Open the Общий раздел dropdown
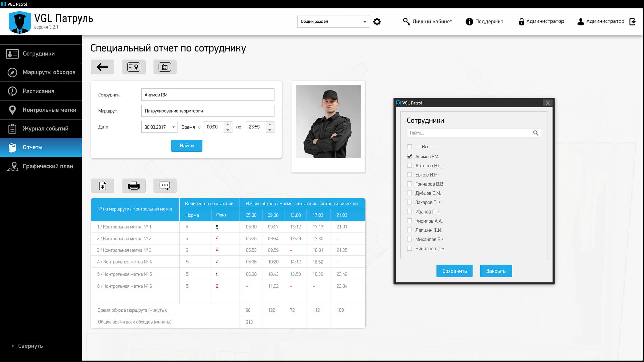 coord(333,22)
